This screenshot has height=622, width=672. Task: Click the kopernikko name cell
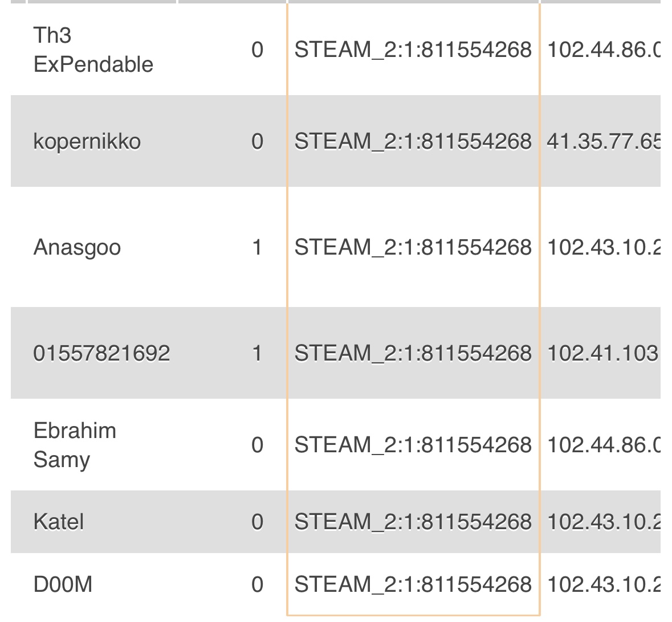coord(87,141)
